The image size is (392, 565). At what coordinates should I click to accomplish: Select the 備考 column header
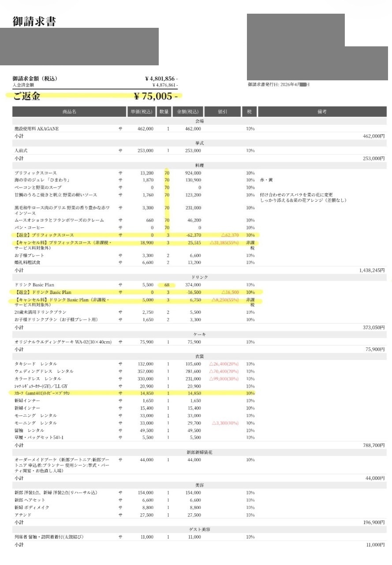tap(321, 112)
